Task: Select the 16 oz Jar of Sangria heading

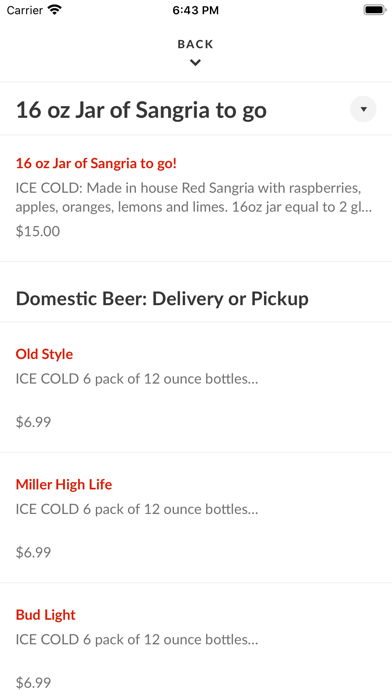Action: [x=141, y=110]
